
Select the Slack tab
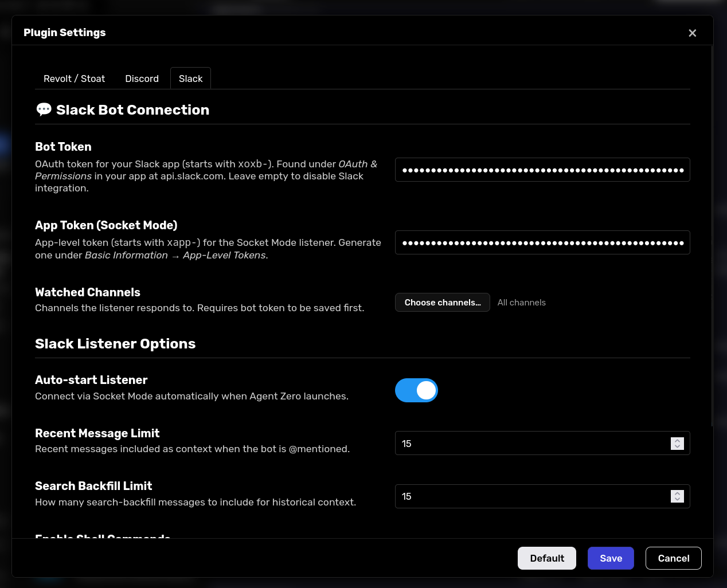pos(190,79)
